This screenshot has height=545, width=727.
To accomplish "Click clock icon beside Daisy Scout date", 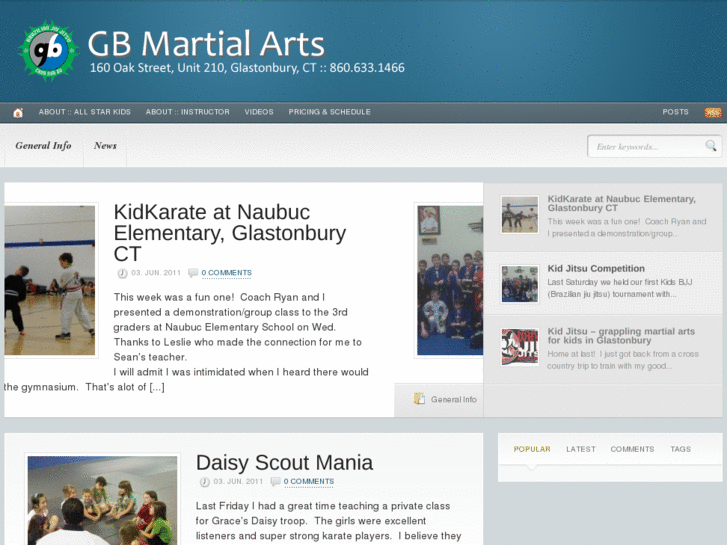I will pos(204,481).
